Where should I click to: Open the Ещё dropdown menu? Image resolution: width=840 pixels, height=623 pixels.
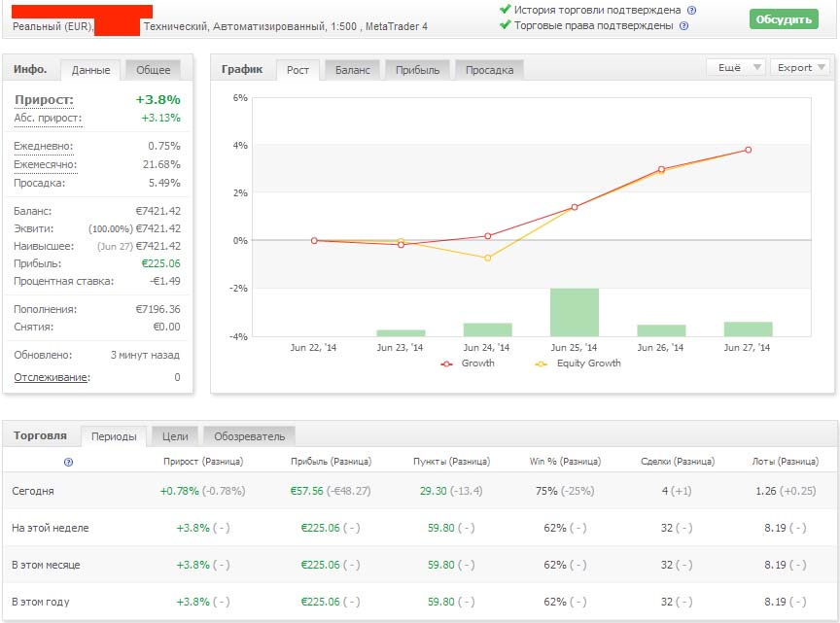[x=736, y=68]
